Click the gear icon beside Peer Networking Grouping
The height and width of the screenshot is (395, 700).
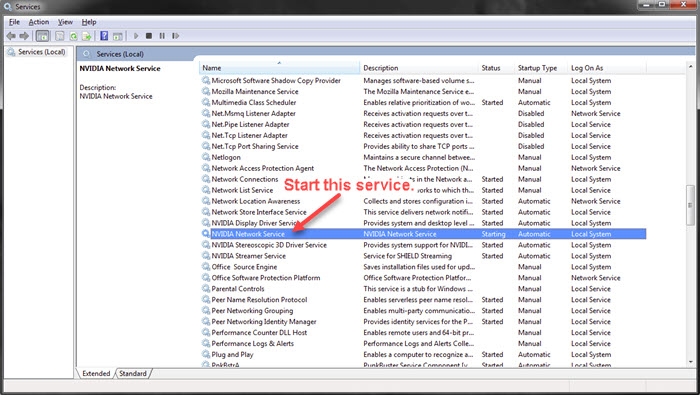[x=206, y=311]
